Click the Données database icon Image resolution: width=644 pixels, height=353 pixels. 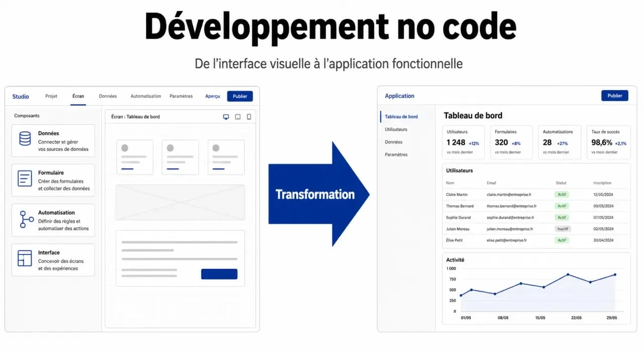point(25,139)
